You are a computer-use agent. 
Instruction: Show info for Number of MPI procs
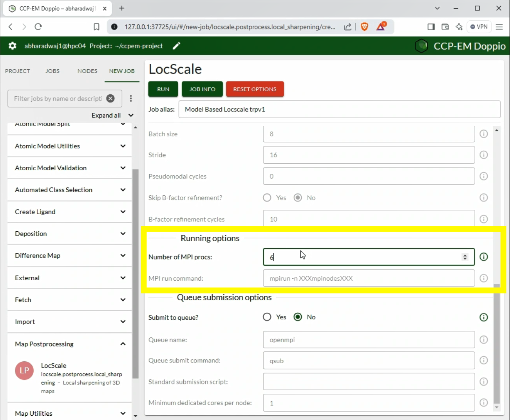484,257
